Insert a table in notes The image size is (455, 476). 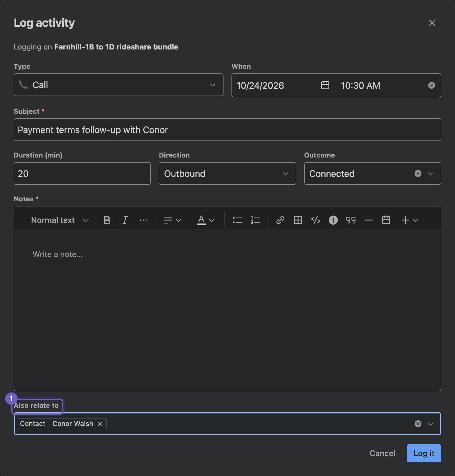[298, 220]
